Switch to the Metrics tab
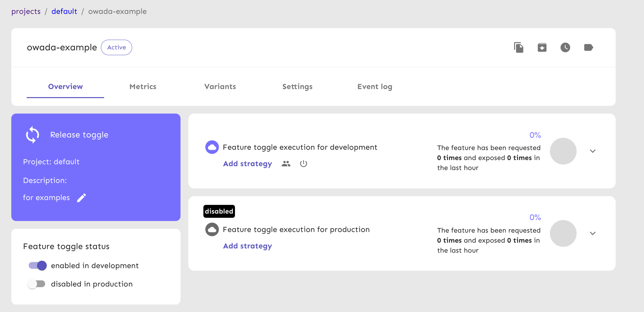Viewport: 644px width, 312px height. (x=143, y=86)
